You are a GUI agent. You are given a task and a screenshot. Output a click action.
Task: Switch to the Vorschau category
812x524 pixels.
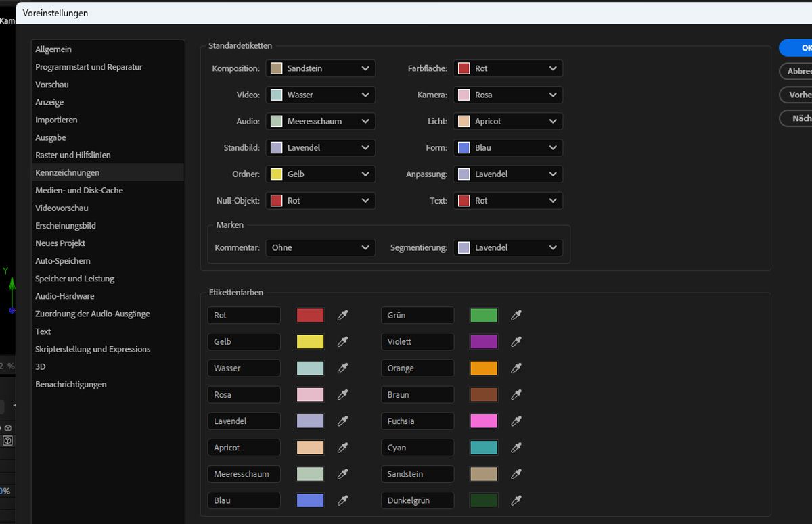pyautogui.click(x=108, y=85)
